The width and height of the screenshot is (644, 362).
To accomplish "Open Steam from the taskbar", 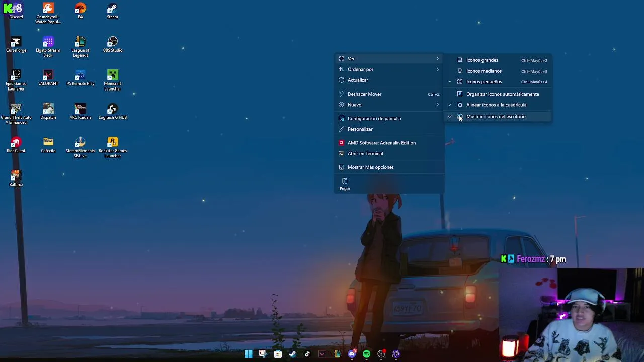I will click(x=292, y=354).
